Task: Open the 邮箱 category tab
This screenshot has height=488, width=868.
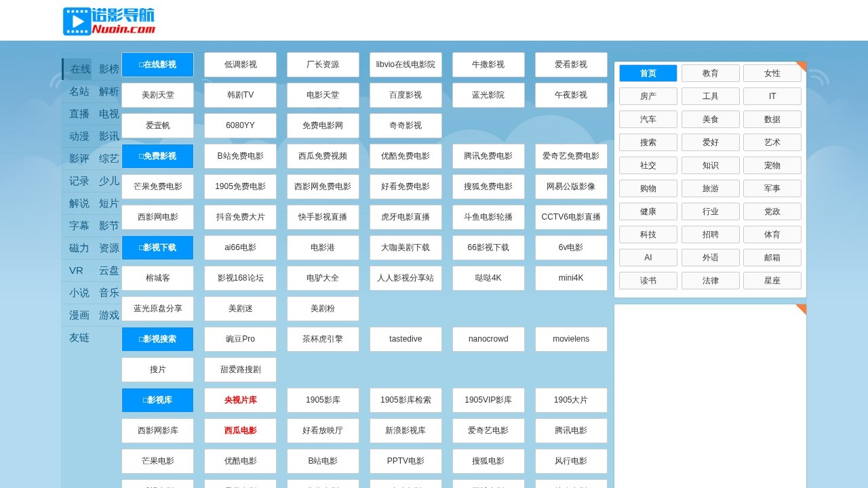Action: click(x=772, y=258)
